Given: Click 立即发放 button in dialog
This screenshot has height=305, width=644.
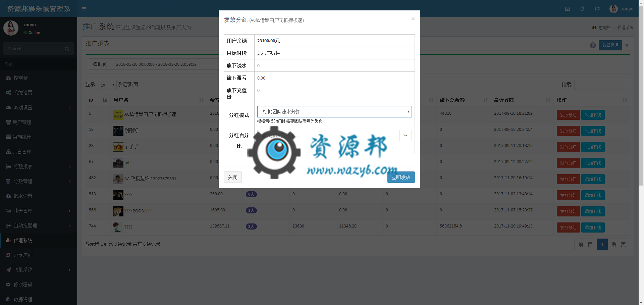Looking at the screenshot, I should 401,177.
